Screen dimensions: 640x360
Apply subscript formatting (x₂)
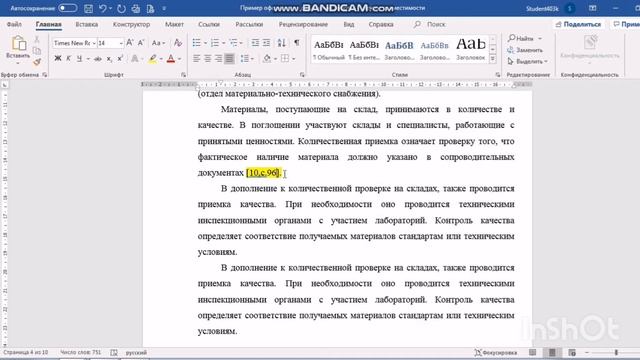tap(109, 59)
